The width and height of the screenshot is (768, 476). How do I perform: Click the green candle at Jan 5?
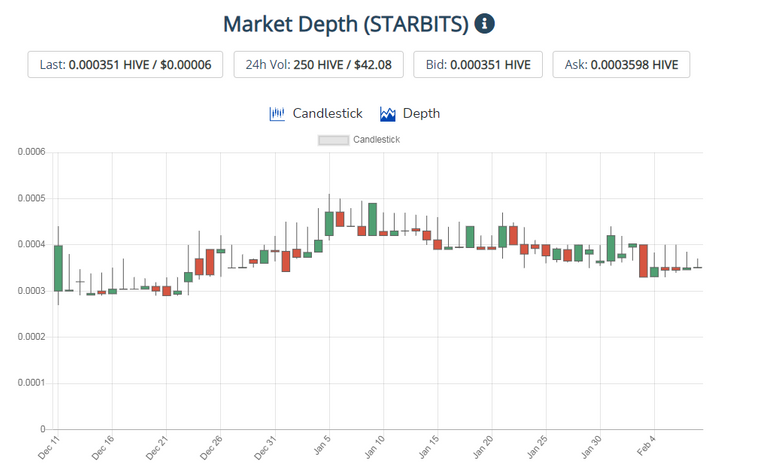click(x=329, y=224)
